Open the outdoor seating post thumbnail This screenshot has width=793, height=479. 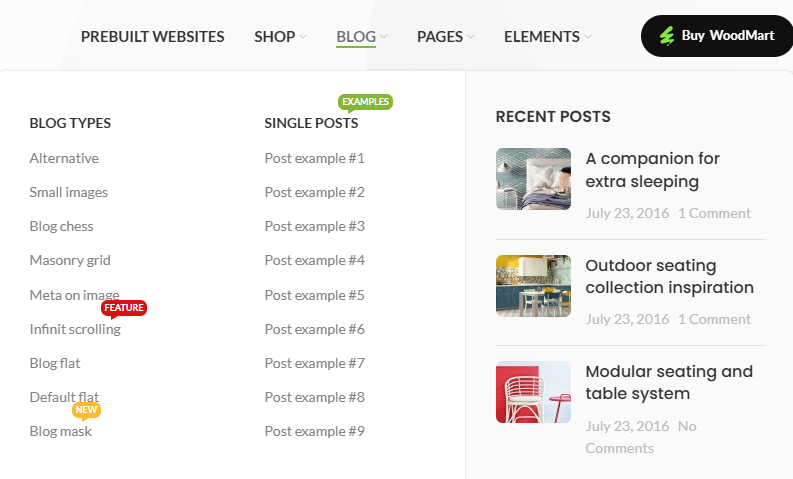533,286
